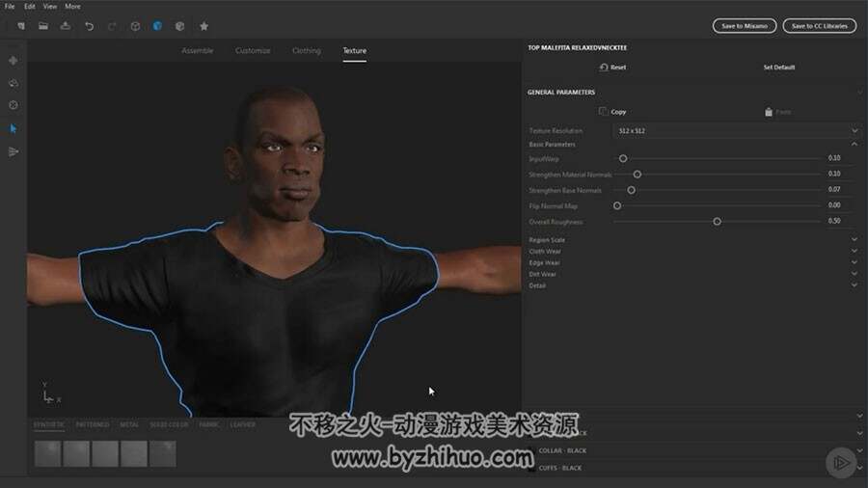The height and width of the screenshot is (488, 868).
Task: Click the Reset label
Action: (618, 67)
